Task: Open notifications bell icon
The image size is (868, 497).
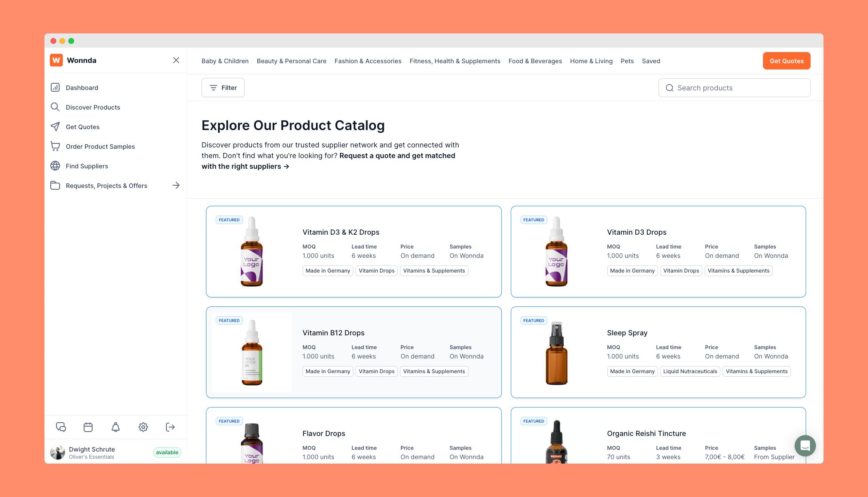Action: (116, 427)
